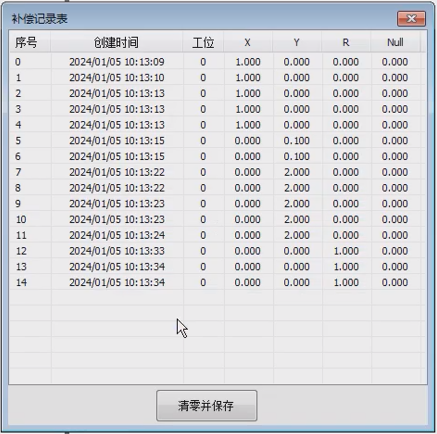Click the Y value 0.100 in row 6

tap(297, 156)
